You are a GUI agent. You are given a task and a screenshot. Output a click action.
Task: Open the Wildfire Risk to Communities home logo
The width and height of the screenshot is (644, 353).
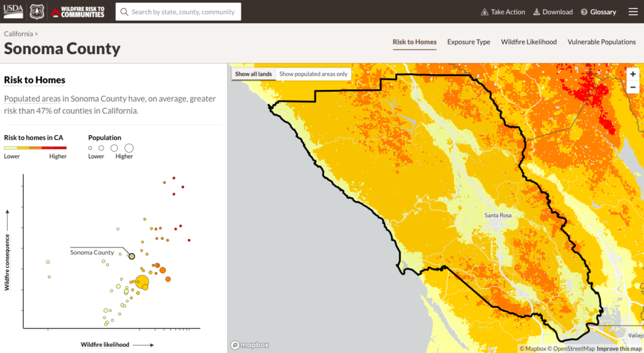pos(77,12)
